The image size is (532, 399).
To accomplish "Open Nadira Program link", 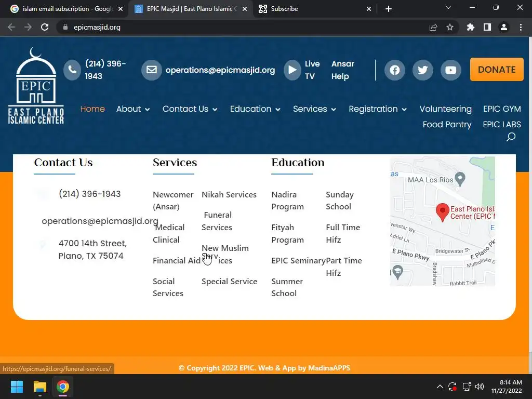I will coord(287,201).
